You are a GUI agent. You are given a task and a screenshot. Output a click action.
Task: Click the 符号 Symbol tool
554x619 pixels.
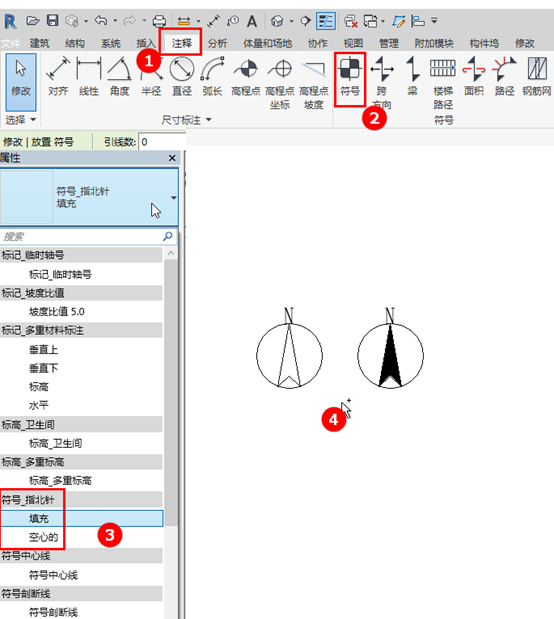350,79
